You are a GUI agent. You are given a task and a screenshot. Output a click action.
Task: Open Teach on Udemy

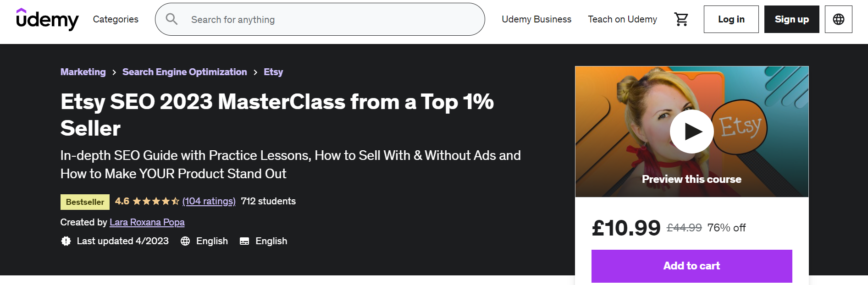tap(622, 19)
